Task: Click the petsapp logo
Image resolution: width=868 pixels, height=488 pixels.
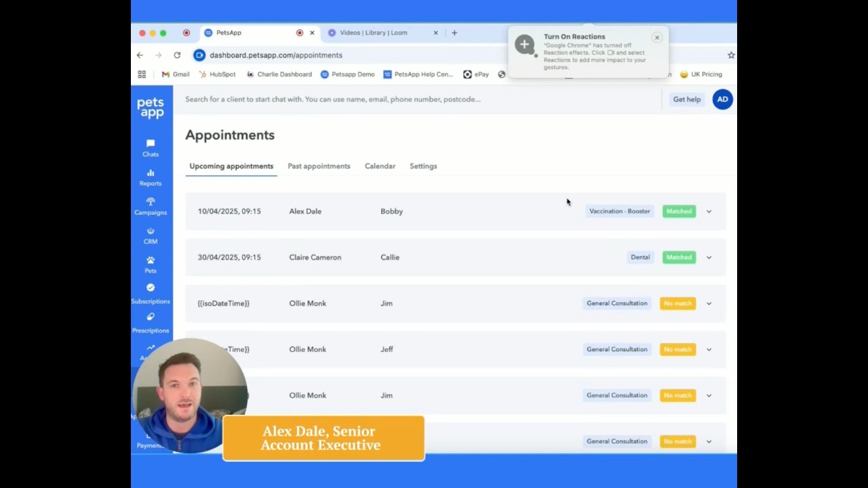Action: 151,108
